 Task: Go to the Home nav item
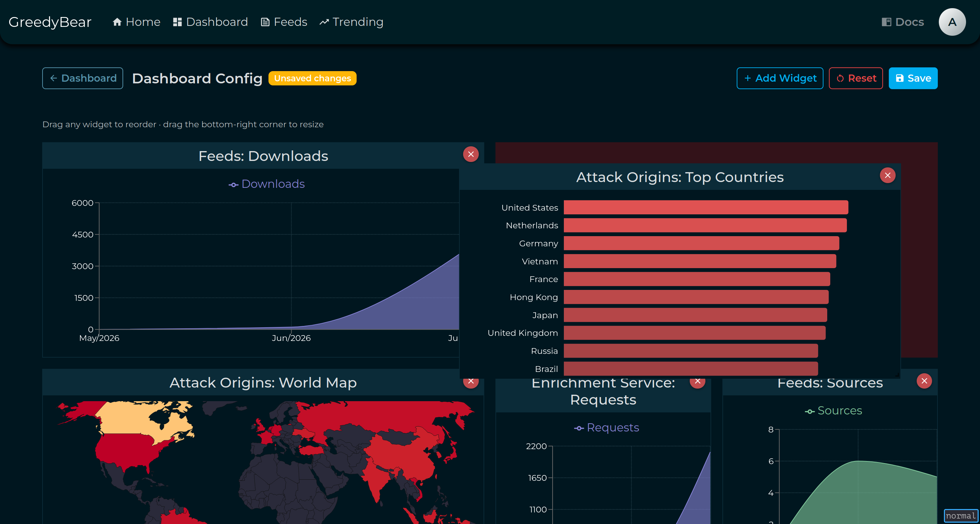pyautogui.click(x=136, y=22)
